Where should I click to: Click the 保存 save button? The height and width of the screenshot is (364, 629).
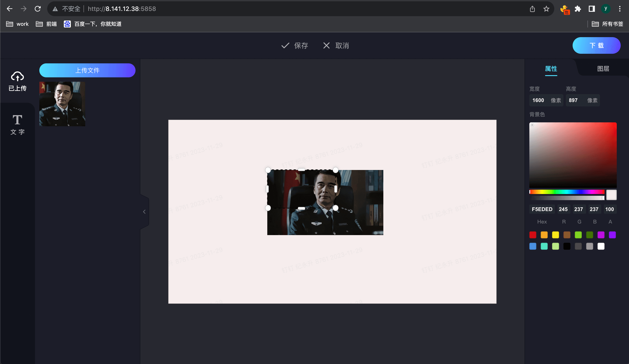[295, 46]
